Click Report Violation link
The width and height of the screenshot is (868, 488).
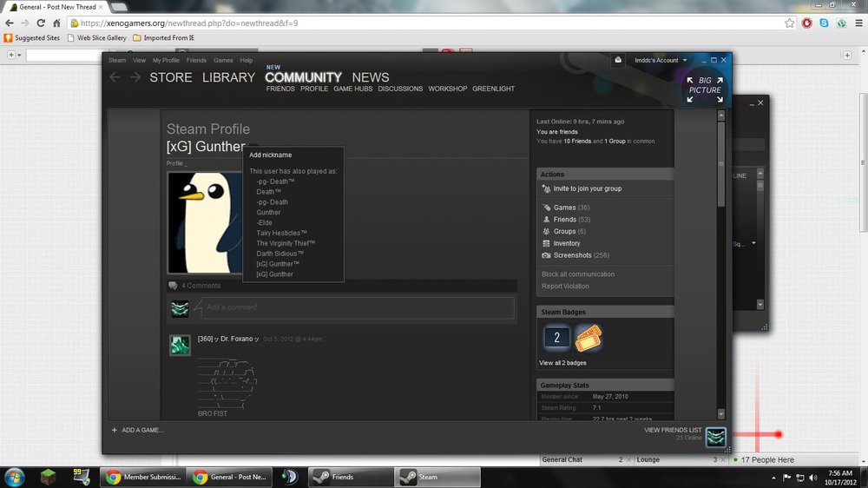click(x=565, y=287)
